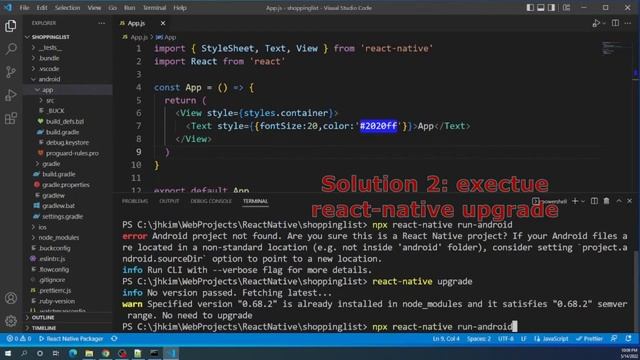Click React Native Packager status button
640x360 pixels.
click(x=71, y=339)
